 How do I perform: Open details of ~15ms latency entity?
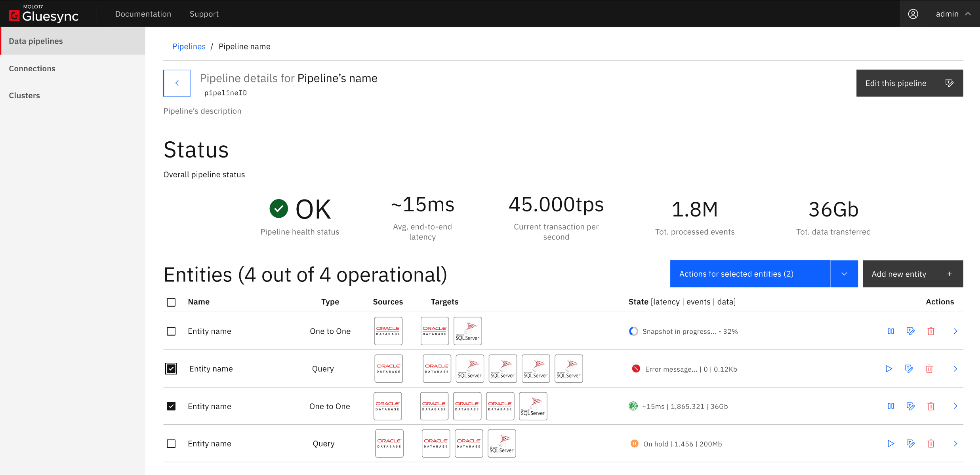955,406
